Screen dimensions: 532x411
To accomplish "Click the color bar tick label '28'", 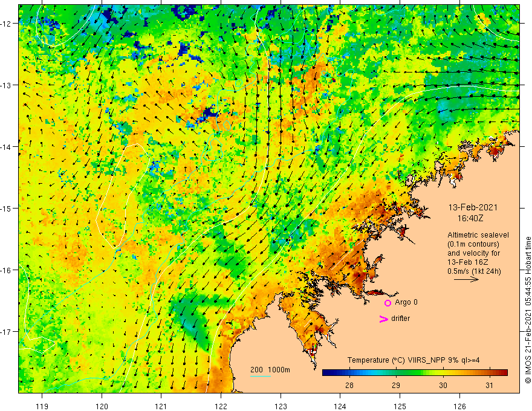I will tap(349, 385).
